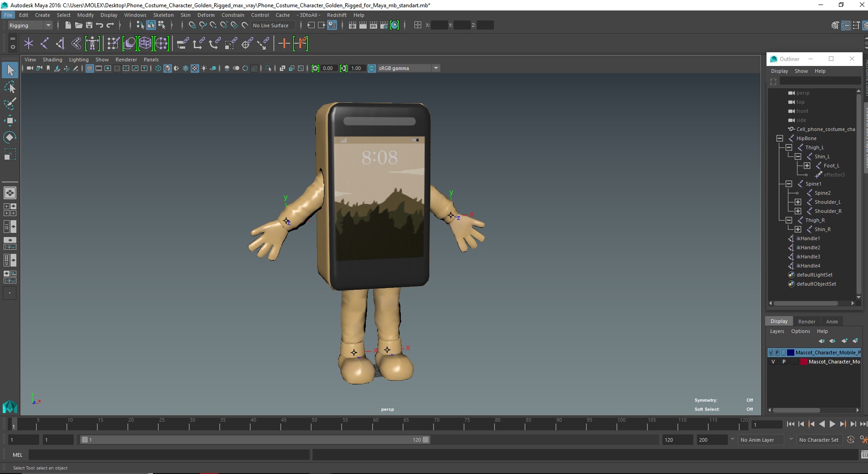
Task: Open the Constrain menu
Action: tap(233, 15)
